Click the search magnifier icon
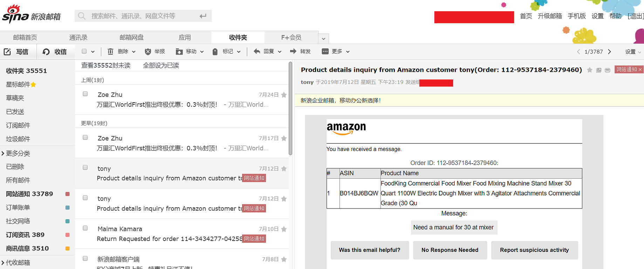Image resolution: width=644 pixels, height=269 pixels. pyautogui.click(x=82, y=16)
